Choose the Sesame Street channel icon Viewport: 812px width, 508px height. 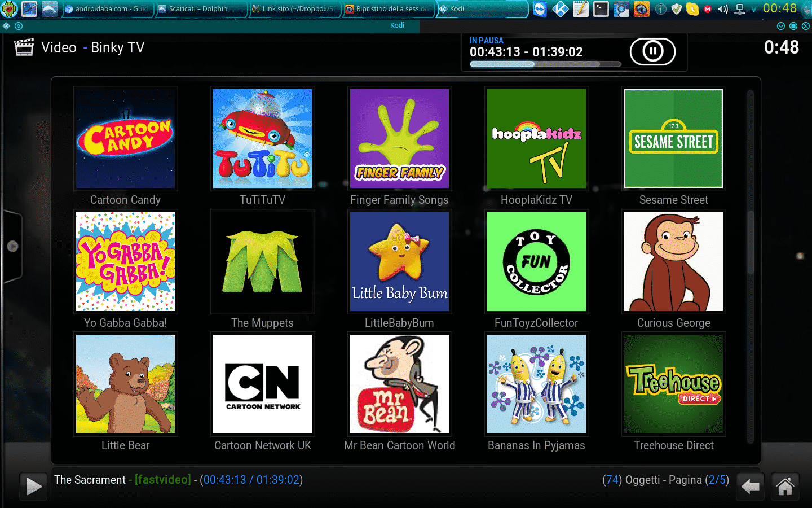(674, 138)
